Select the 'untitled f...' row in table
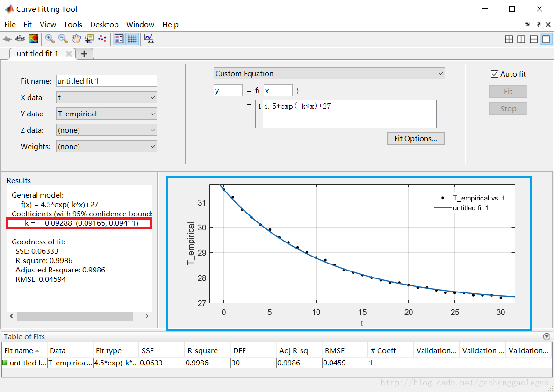This screenshot has height=392, width=554. point(277,363)
